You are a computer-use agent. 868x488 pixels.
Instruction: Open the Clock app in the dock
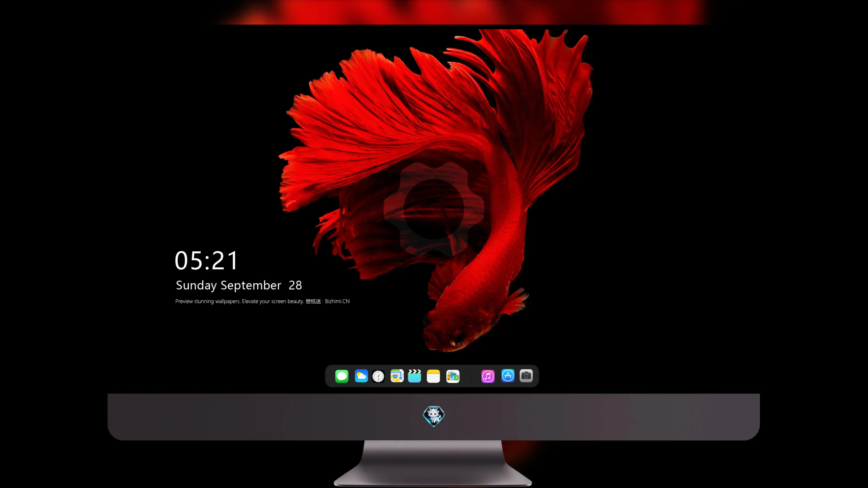click(378, 376)
